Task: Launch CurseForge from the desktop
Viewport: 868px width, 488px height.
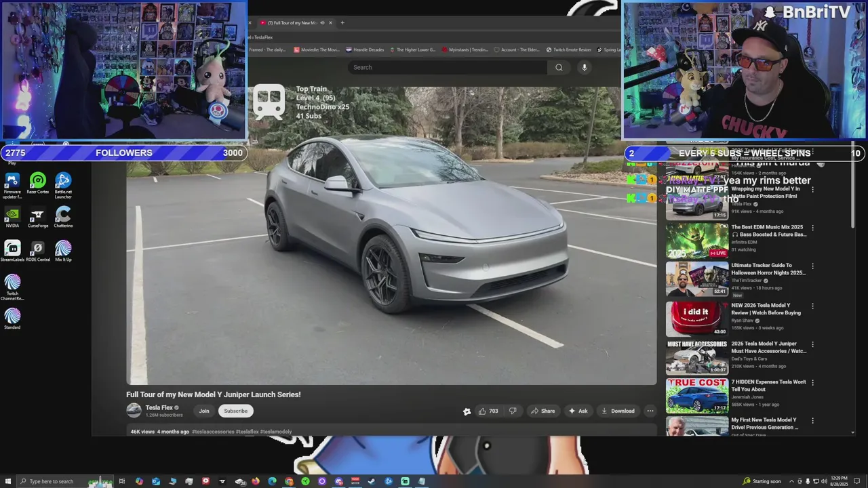Action: point(37,217)
